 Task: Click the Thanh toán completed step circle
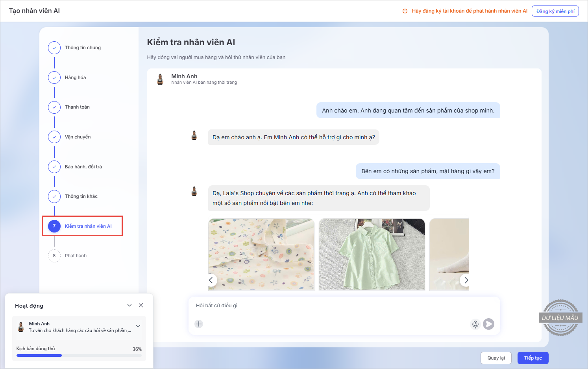54,107
